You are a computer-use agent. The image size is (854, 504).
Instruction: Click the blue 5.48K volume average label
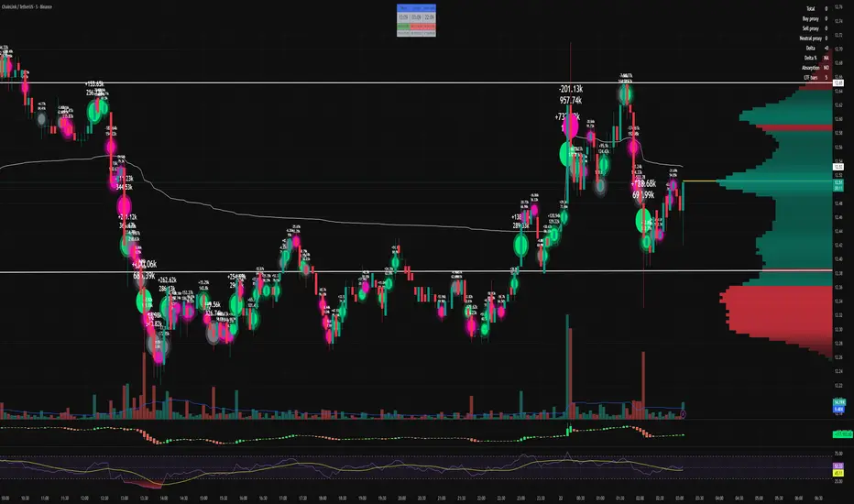coord(838,410)
